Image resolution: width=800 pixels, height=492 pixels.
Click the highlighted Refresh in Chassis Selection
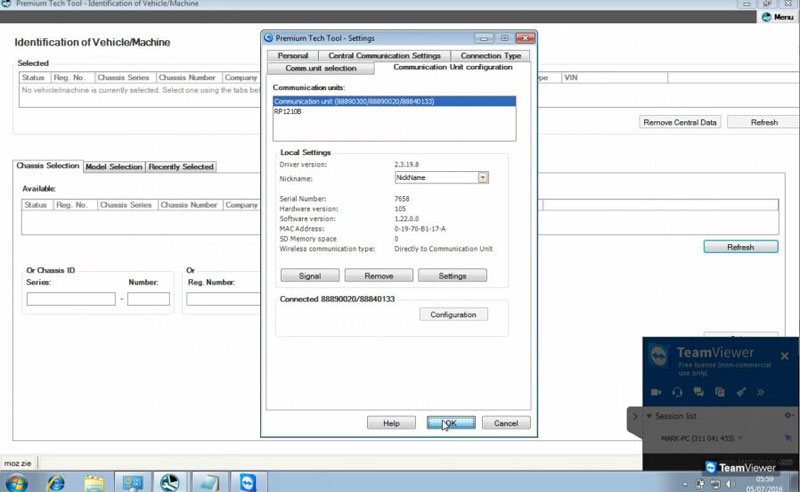tap(740, 247)
